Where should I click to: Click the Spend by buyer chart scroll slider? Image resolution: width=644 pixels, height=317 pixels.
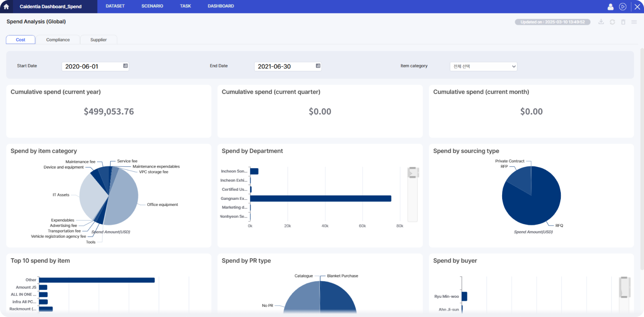[625, 287]
